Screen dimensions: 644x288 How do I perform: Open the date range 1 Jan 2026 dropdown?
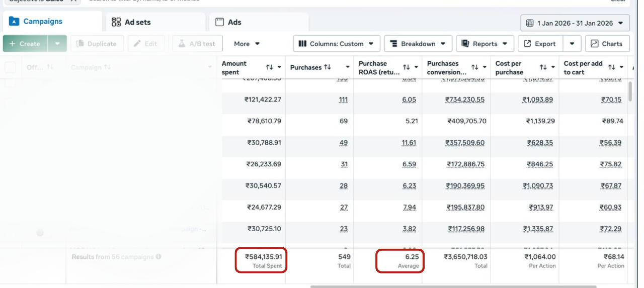[575, 23]
